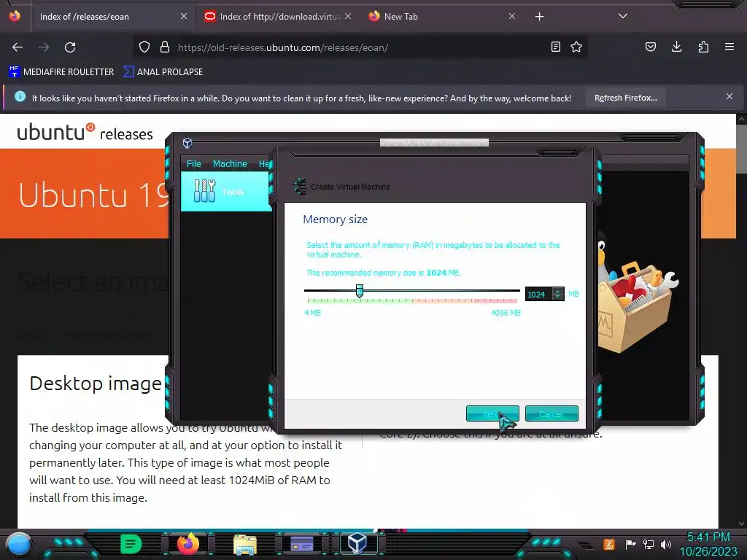Open File Explorer from the taskbar
The height and width of the screenshot is (560, 747).
245,544
